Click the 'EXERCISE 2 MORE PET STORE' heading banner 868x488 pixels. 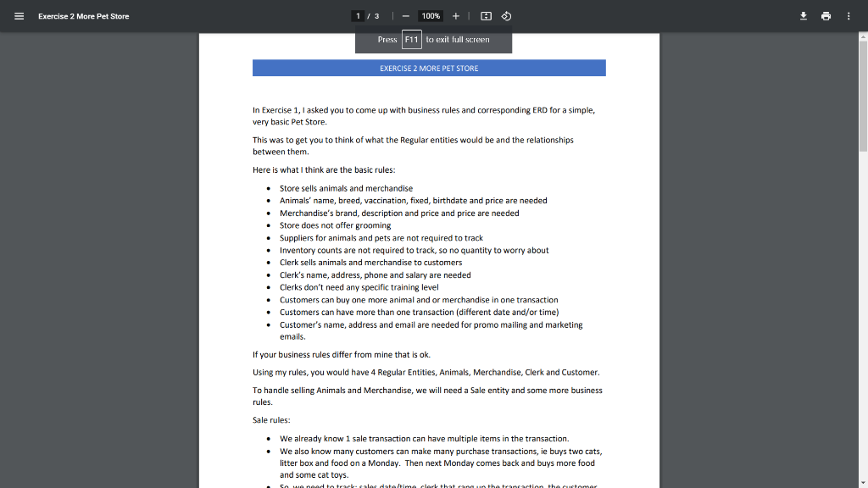pos(429,68)
